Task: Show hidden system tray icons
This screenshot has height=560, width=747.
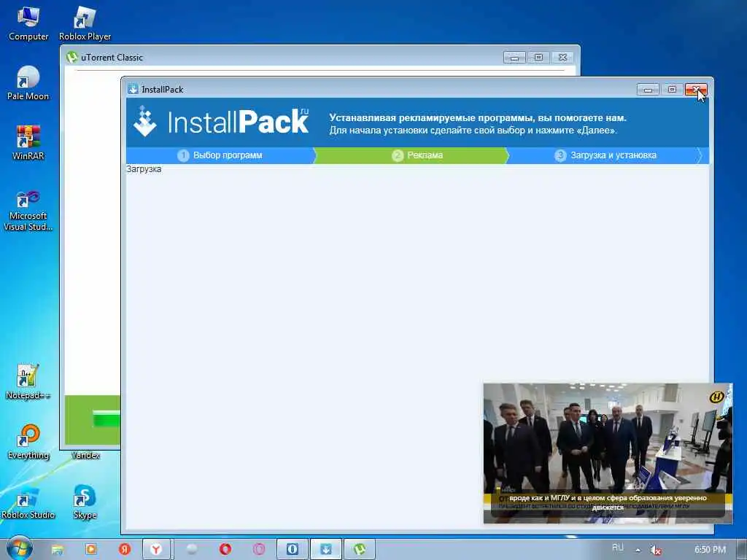Action: pyautogui.click(x=638, y=550)
